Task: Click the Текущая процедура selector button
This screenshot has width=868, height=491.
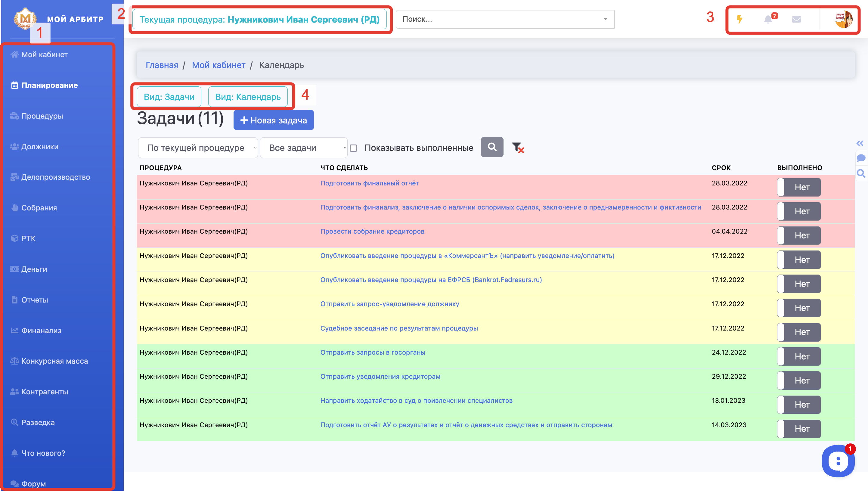Action: tap(259, 20)
